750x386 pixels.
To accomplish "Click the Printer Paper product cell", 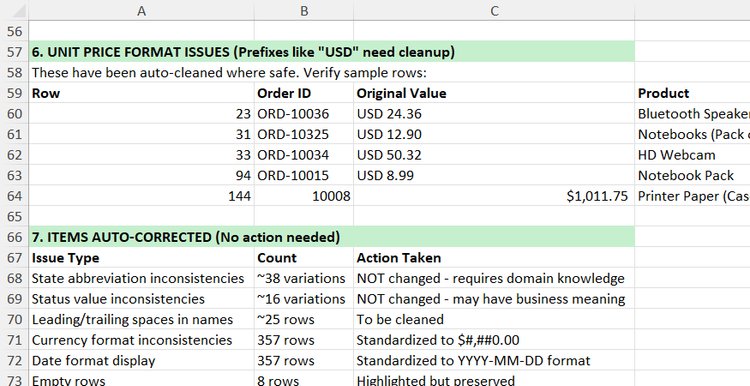I will pos(693,196).
